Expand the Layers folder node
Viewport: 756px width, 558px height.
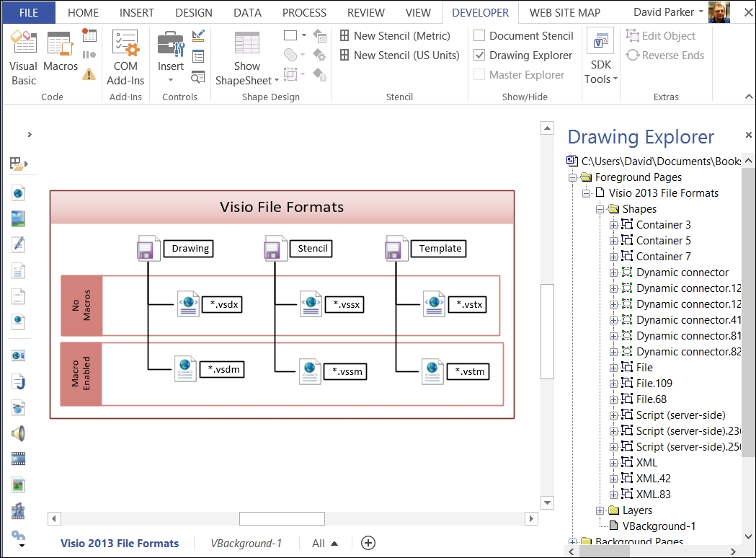pyautogui.click(x=600, y=510)
